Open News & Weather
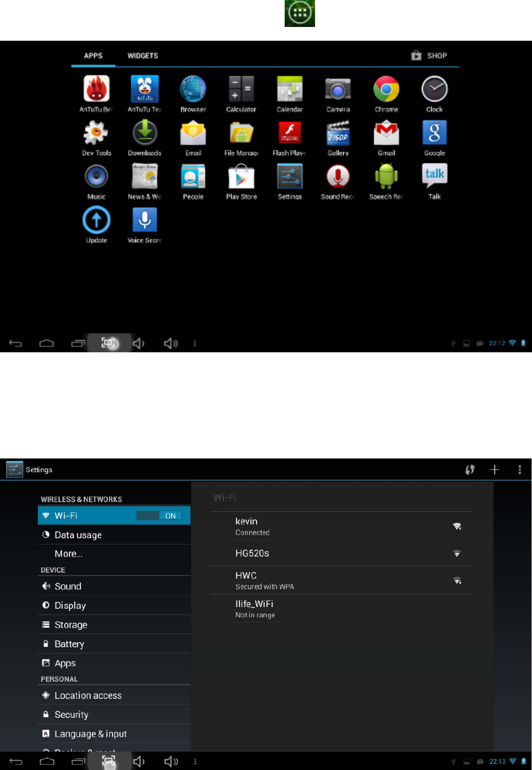The height and width of the screenshot is (770, 532). (145, 181)
